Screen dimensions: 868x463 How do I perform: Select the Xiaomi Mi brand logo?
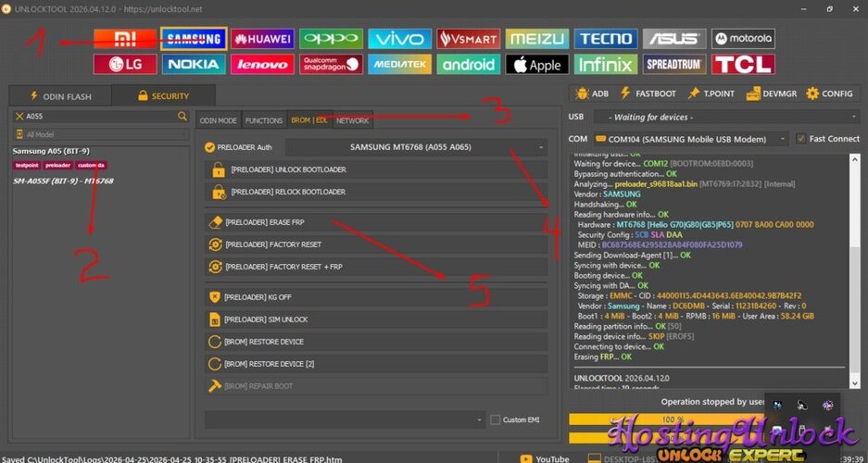pyautogui.click(x=125, y=39)
